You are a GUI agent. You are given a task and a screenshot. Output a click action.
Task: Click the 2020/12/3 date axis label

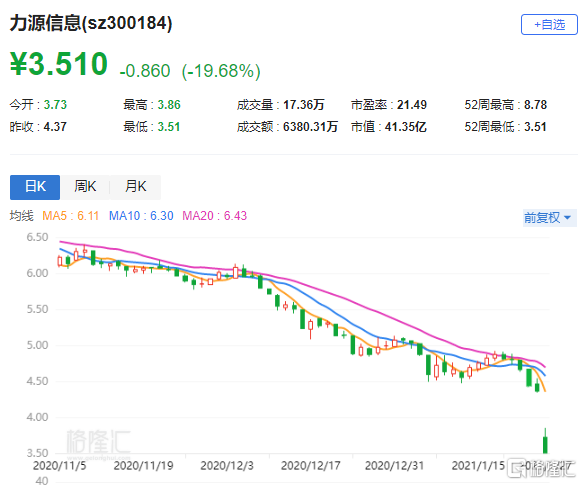227,465
